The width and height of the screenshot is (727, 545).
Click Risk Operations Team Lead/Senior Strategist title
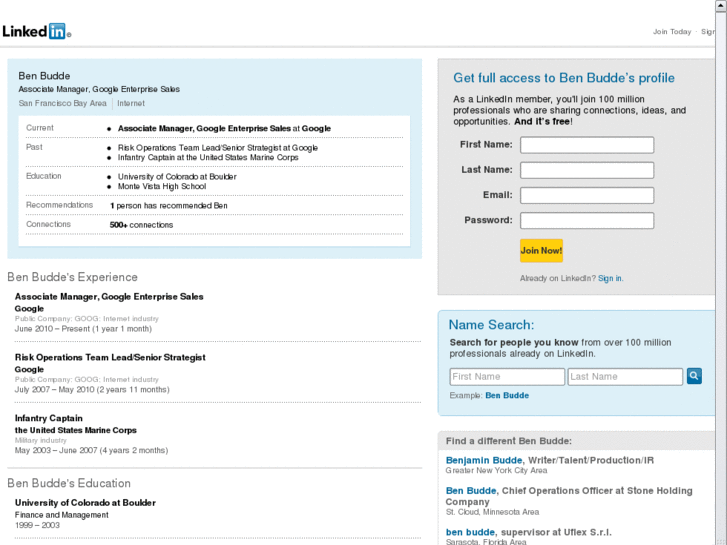pos(110,357)
